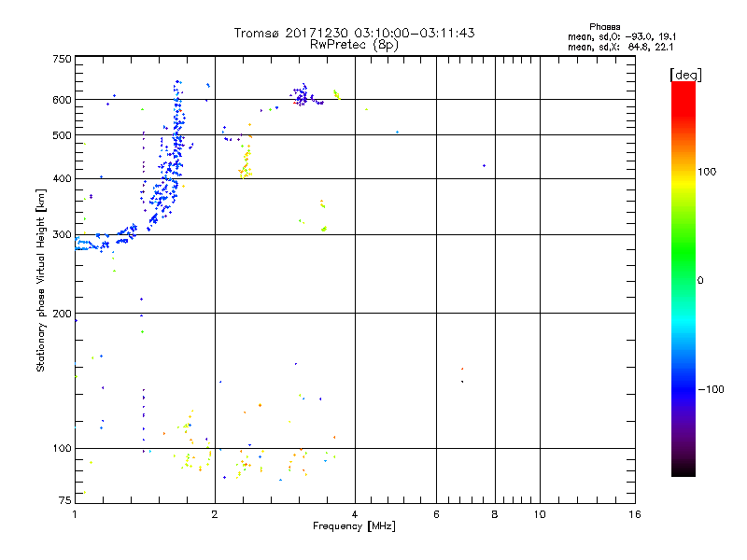Click the colorbar tick label '-100'
Image resolution: width=747 pixels, height=560 pixels.
point(711,389)
